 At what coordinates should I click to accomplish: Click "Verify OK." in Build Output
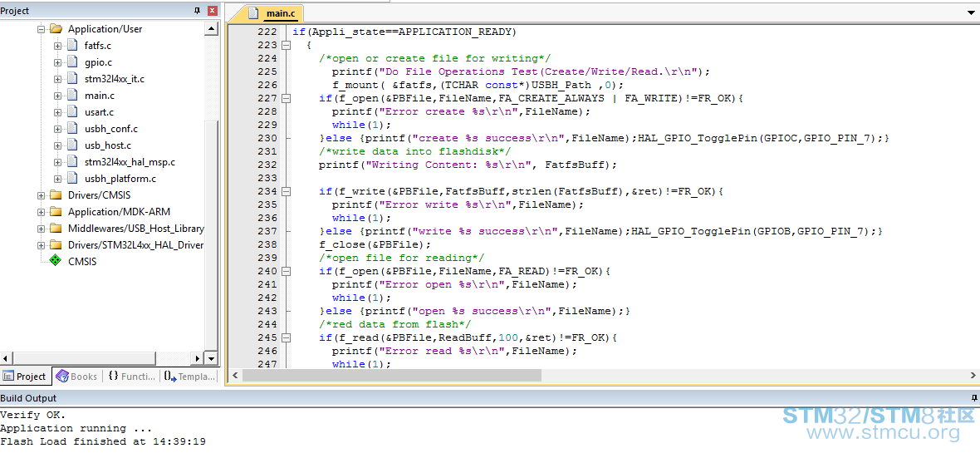pyautogui.click(x=32, y=415)
